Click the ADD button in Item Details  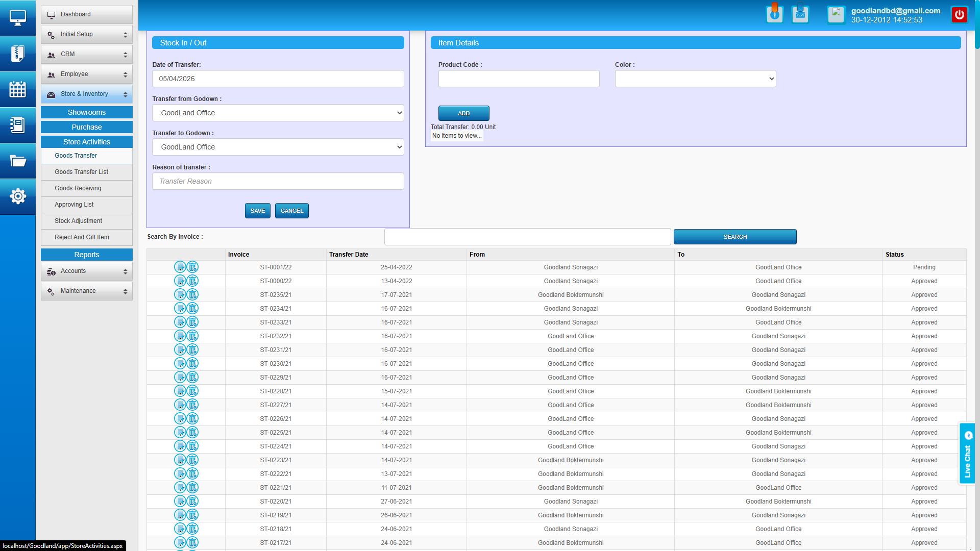pos(463,113)
